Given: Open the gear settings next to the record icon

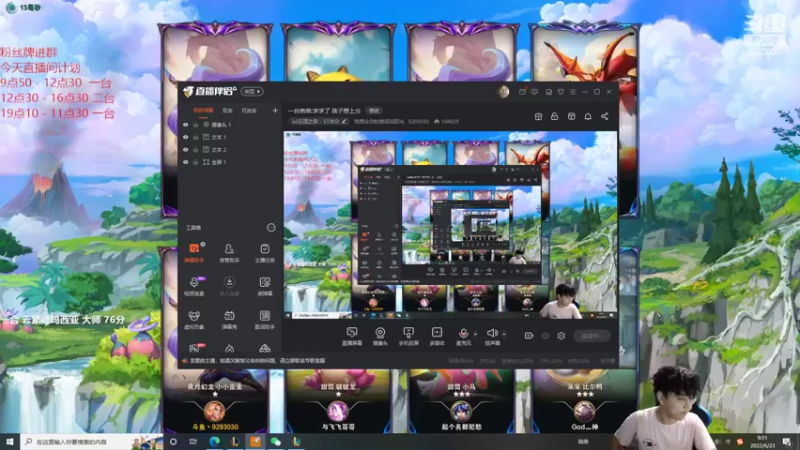Looking at the screenshot, I should 561,336.
